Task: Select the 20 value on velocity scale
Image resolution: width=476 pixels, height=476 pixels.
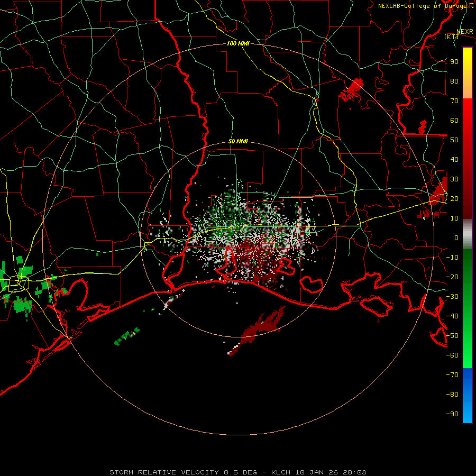Action: coord(454,198)
